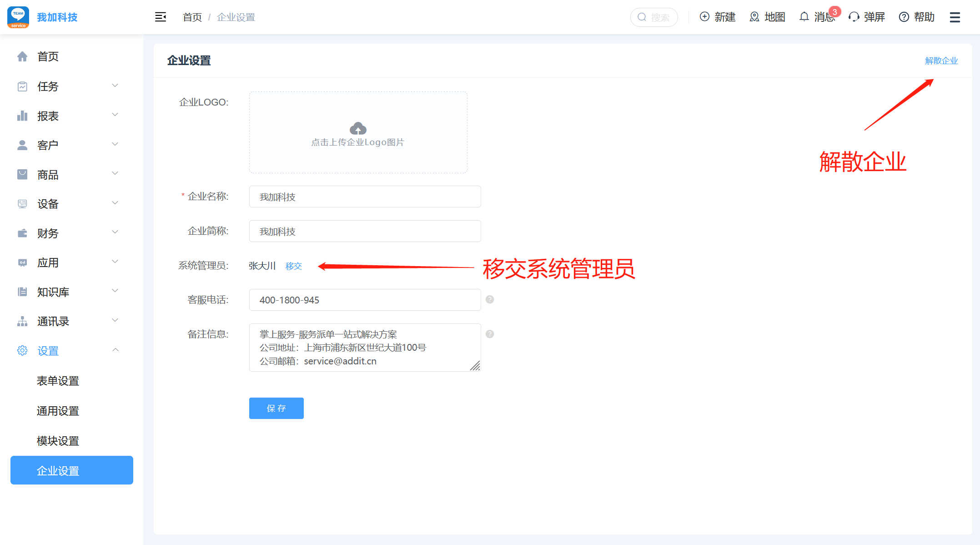The width and height of the screenshot is (980, 545).
Task: Expand the 知识库 menu chevron
Action: 115,291
